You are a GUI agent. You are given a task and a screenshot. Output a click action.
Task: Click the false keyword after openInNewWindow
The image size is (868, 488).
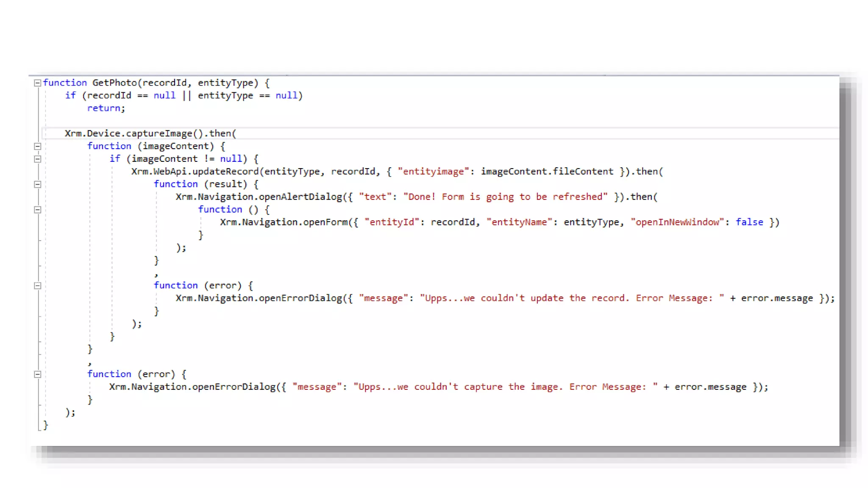749,222
